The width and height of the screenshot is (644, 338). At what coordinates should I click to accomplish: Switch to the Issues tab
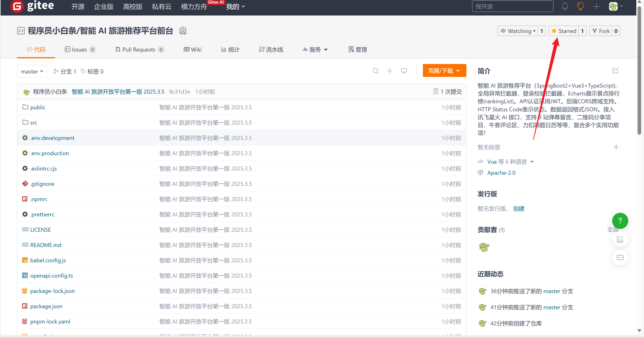(x=79, y=50)
